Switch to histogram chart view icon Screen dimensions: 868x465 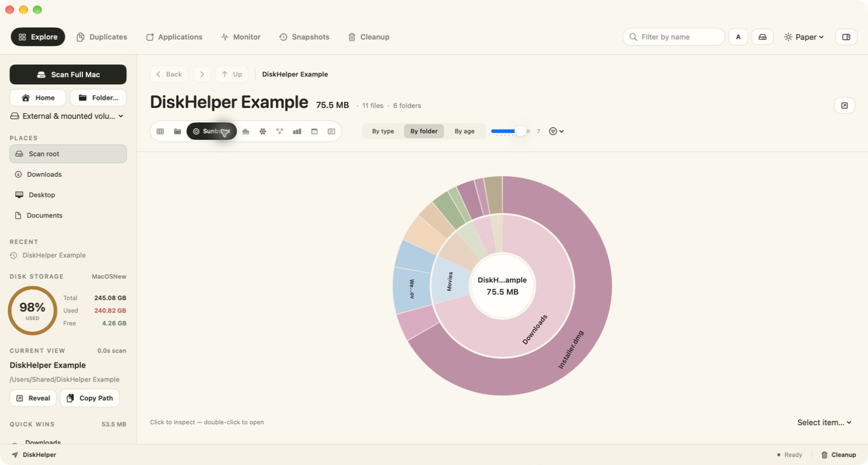246,131
